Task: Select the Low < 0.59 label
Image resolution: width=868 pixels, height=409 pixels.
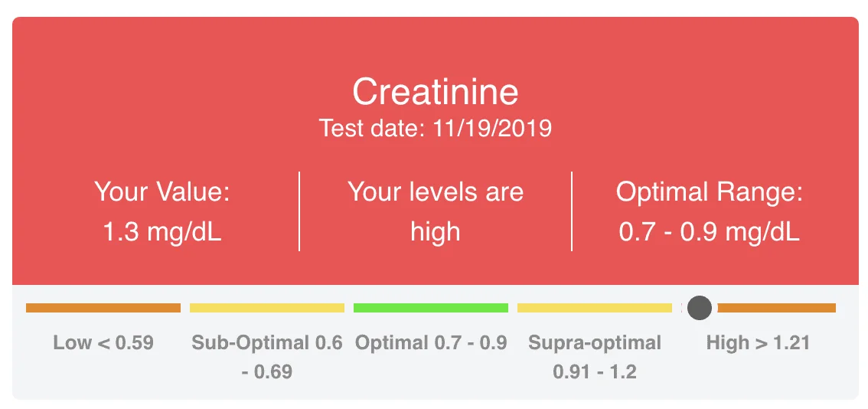Action: coord(103,343)
